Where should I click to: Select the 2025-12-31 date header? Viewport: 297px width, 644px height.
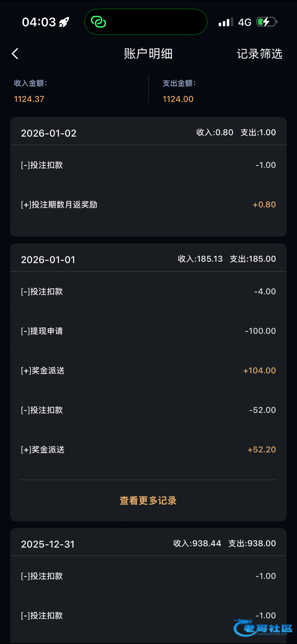[48, 544]
